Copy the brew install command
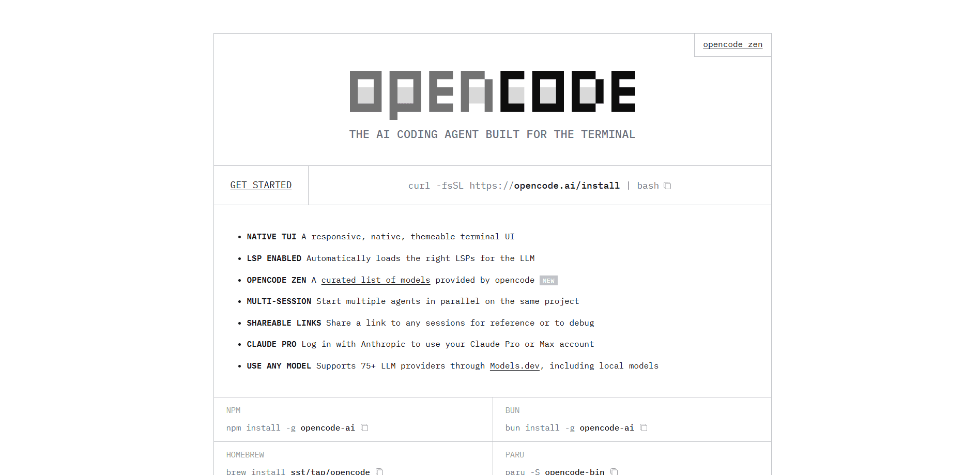This screenshot has height=475, width=980. tap(379, 471)
